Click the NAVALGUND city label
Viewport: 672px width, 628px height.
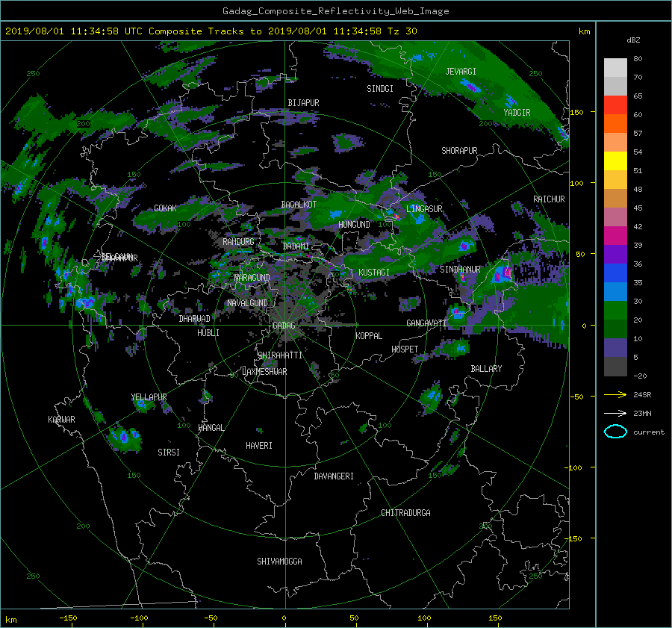point(247,303)
